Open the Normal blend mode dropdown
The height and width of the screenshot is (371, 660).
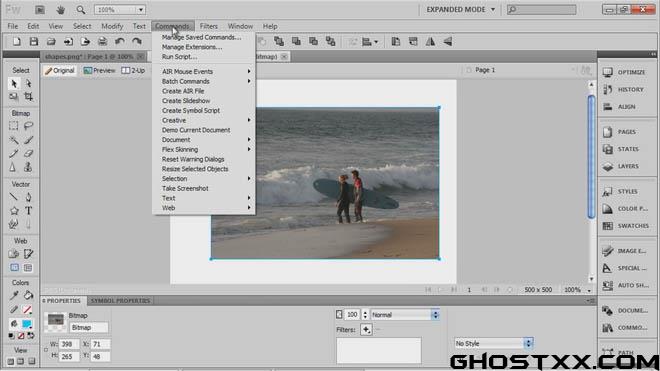coord(405,315)
